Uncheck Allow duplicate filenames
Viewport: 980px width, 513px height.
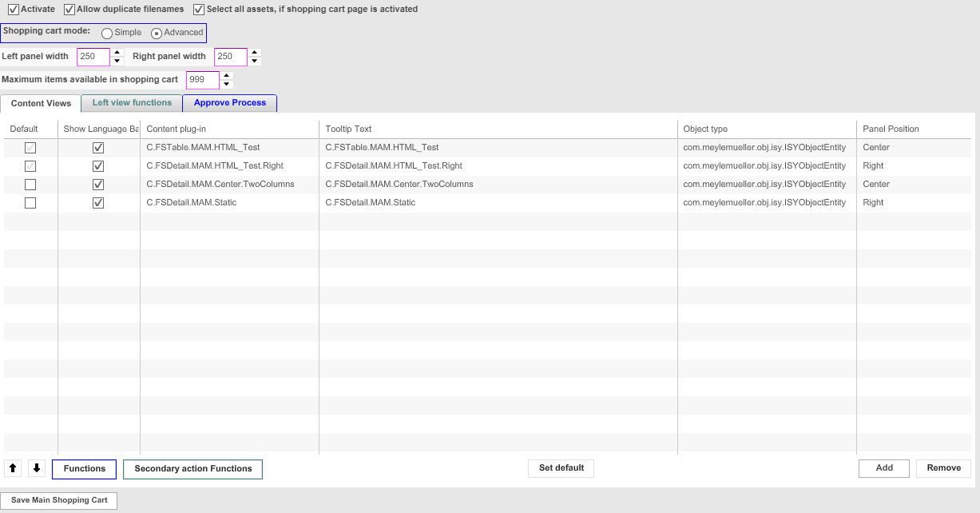[68, 9]
